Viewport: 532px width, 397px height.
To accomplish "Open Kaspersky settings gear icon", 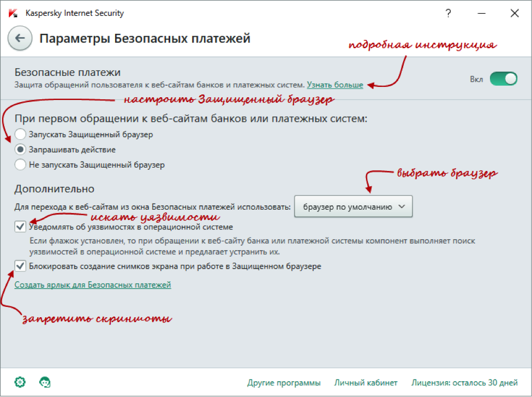I will coord(20,382).
